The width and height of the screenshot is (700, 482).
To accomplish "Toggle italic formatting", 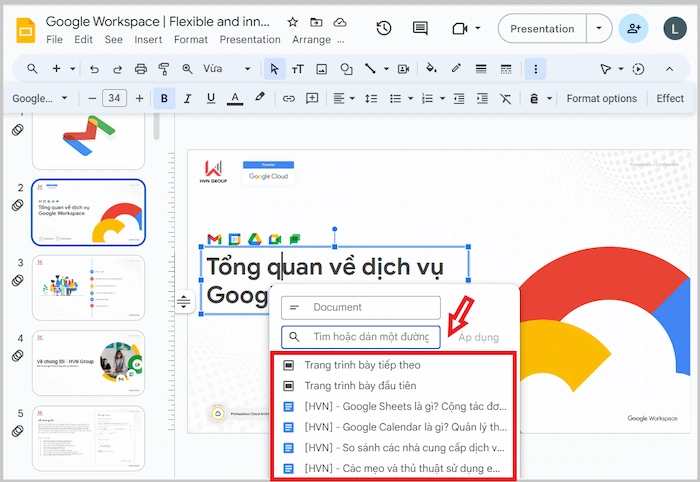I will pyautogui.click(x=188, y=98).
